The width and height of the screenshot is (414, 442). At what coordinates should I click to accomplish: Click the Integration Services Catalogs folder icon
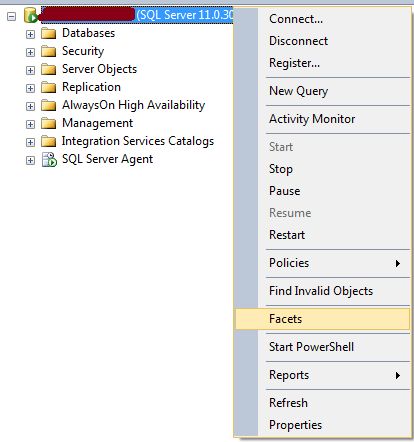pos(49,141)
